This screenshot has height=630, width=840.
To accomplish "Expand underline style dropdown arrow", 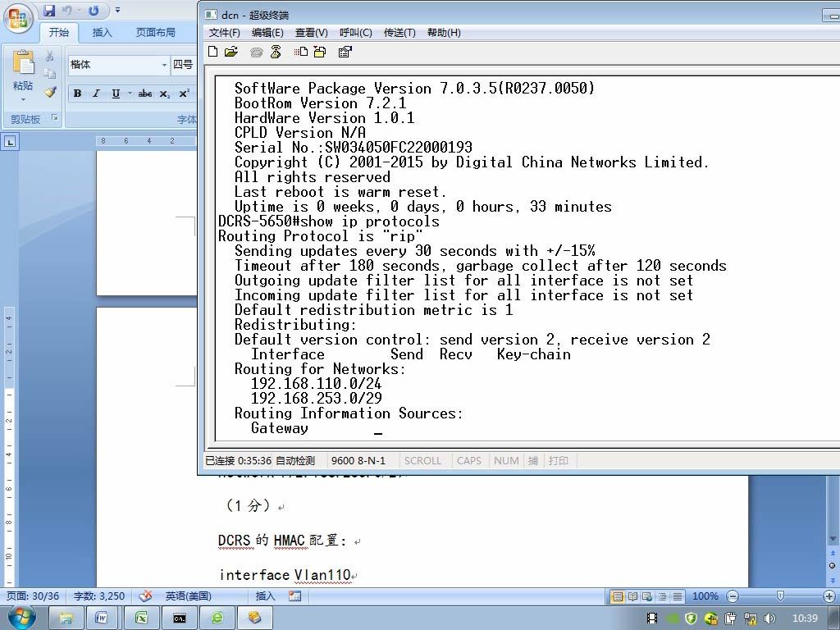I will (129, 94).
